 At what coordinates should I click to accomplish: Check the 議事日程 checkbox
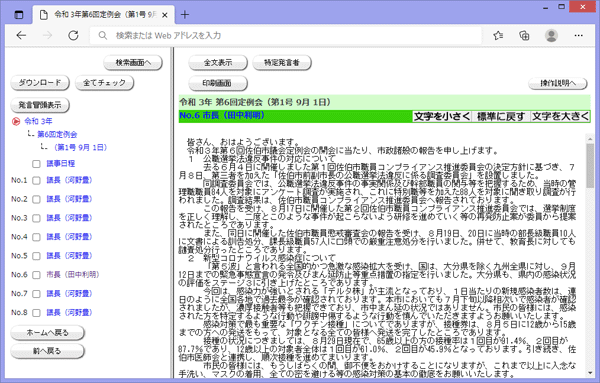coord(36,164)
